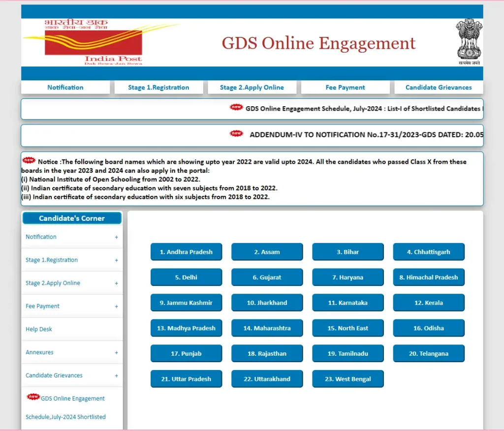Open GDS Online Engagement Schedule scrolling notice
Viewport: 504px width, 431px height.
point(362,109)
